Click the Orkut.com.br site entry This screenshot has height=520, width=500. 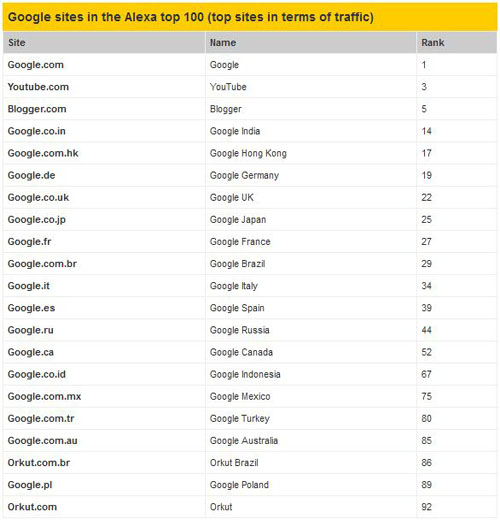pyautogui.click(x=39, y=463)
